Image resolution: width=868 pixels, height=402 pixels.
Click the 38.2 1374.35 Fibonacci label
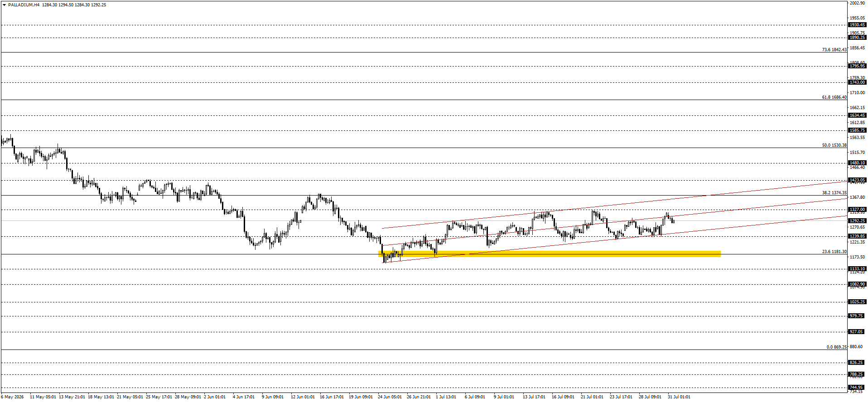click(834, 193)
